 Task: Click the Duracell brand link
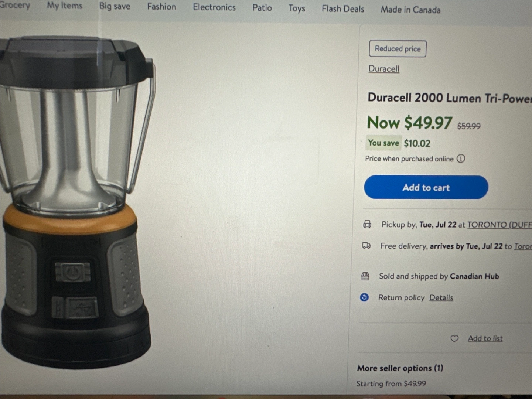384,69
